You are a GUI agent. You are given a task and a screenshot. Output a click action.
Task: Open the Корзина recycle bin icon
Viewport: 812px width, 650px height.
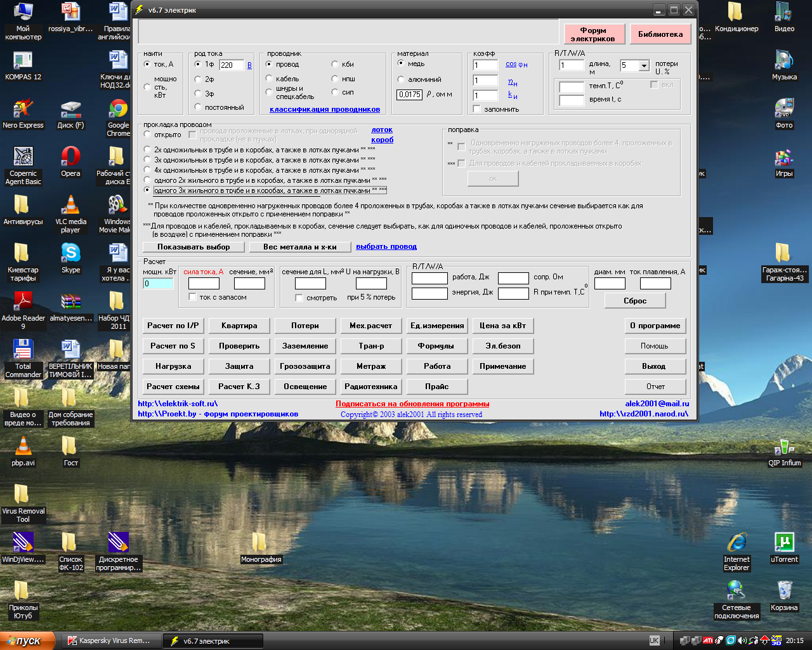(784, 591)
